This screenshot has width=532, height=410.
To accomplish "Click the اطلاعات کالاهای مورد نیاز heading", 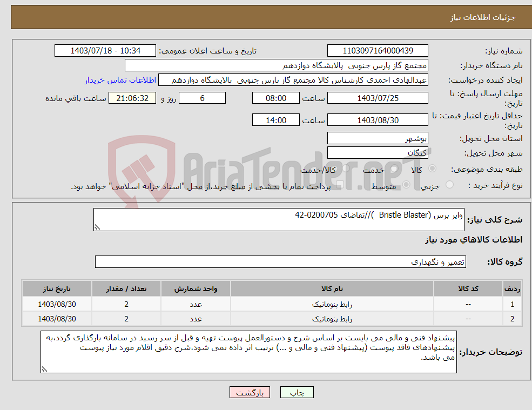I will (x=474, y=240).
